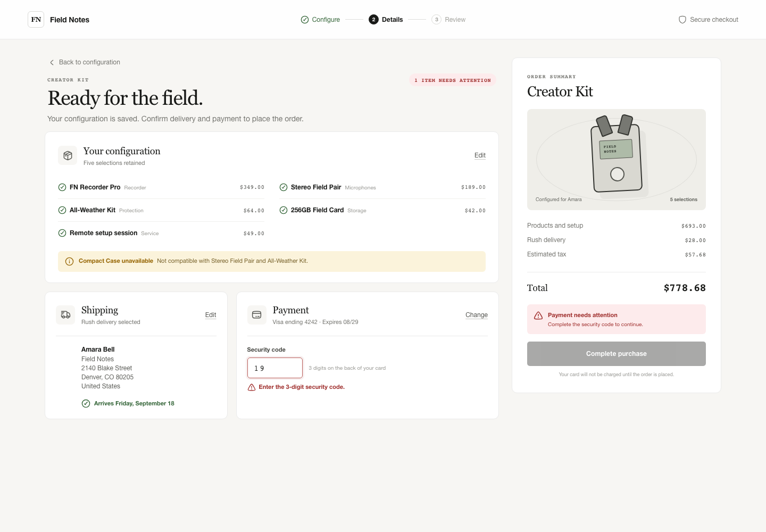Click the Field Notes brand name
766x532 pixels.
[x=70, y=20]
